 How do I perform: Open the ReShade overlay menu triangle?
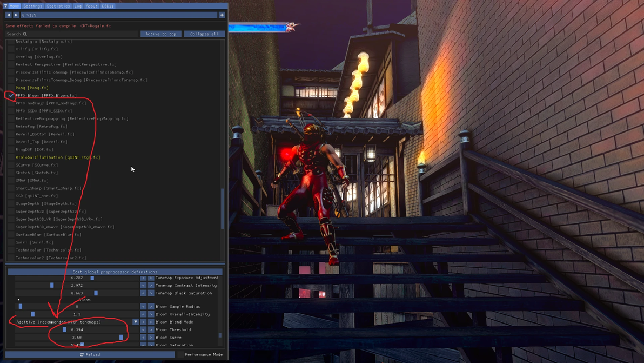[5, 6]
